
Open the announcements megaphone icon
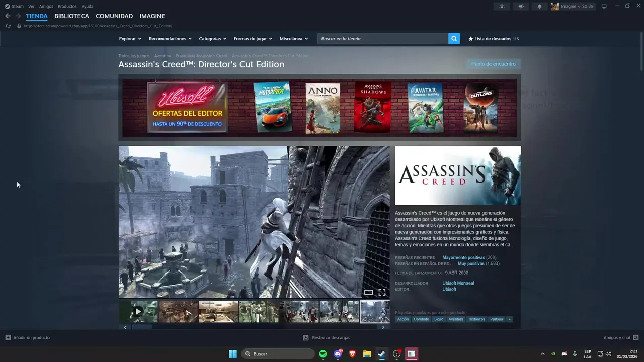(x=521, y=6)
